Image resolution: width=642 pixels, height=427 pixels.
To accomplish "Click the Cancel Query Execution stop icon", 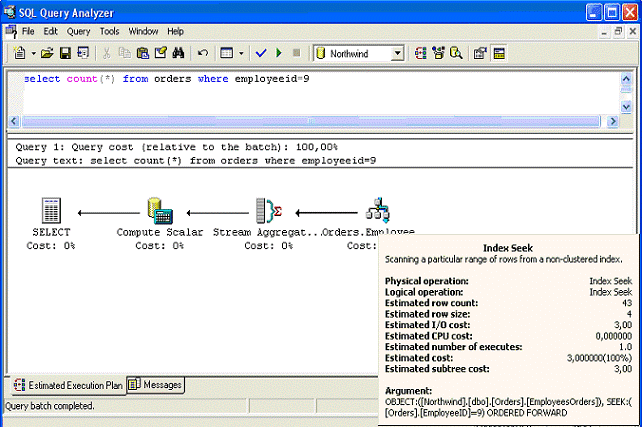I will click(x=297, y=53).
